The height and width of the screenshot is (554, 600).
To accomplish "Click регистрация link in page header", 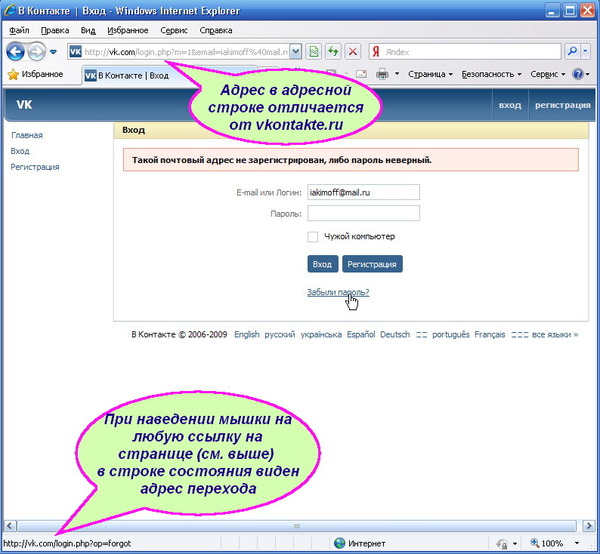I will click(x=562, y=105).
